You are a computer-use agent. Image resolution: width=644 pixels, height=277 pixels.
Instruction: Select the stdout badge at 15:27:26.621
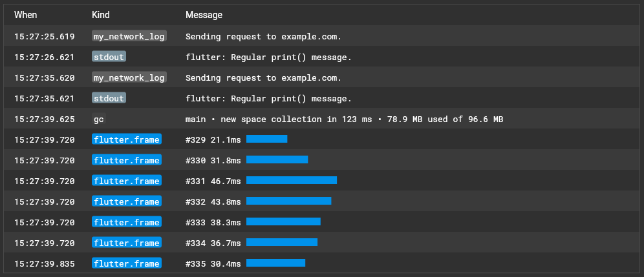(x=109, y=57)
